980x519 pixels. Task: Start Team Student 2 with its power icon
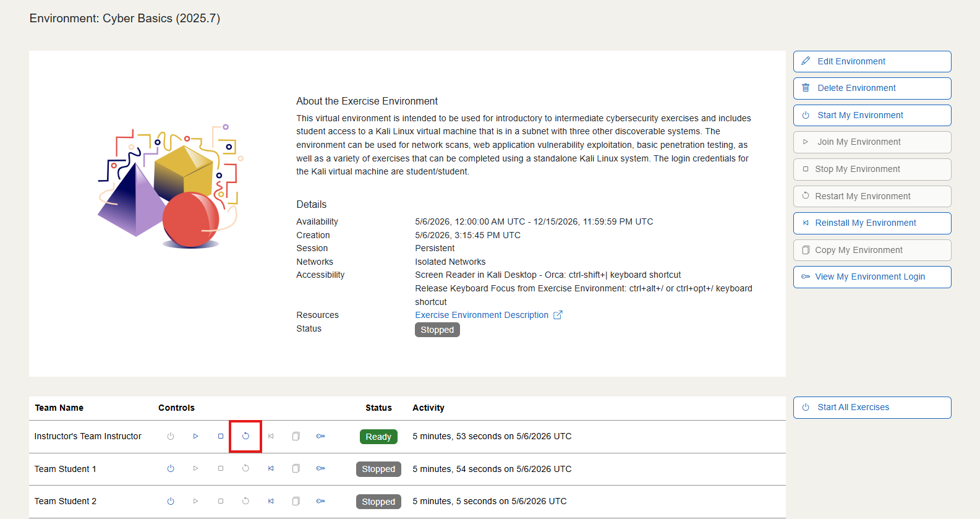[171, 501]
